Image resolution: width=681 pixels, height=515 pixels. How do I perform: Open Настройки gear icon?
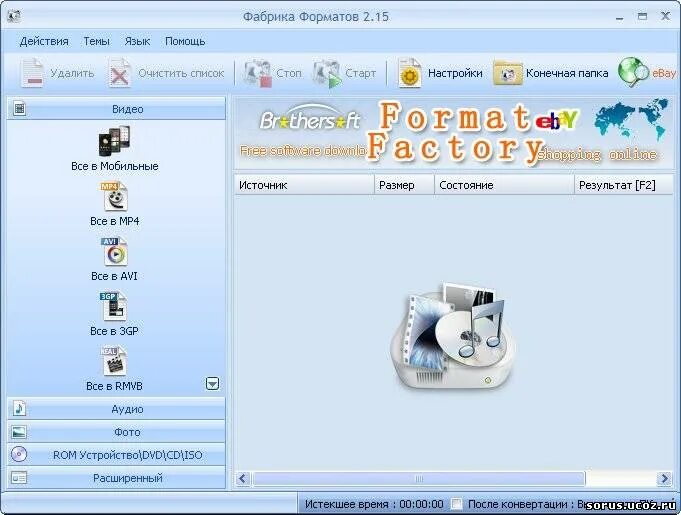410,73
